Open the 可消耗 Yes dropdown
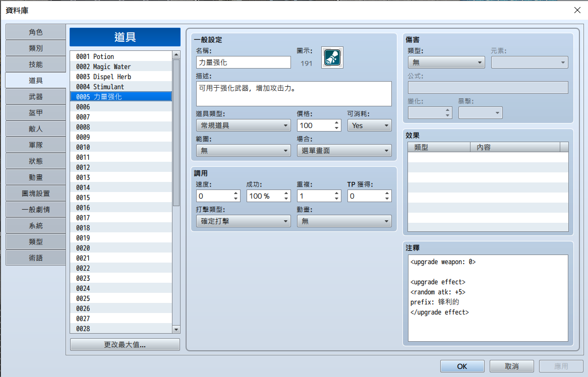Image resolution: width=588 pixels, height=377 pixels. 369,125
